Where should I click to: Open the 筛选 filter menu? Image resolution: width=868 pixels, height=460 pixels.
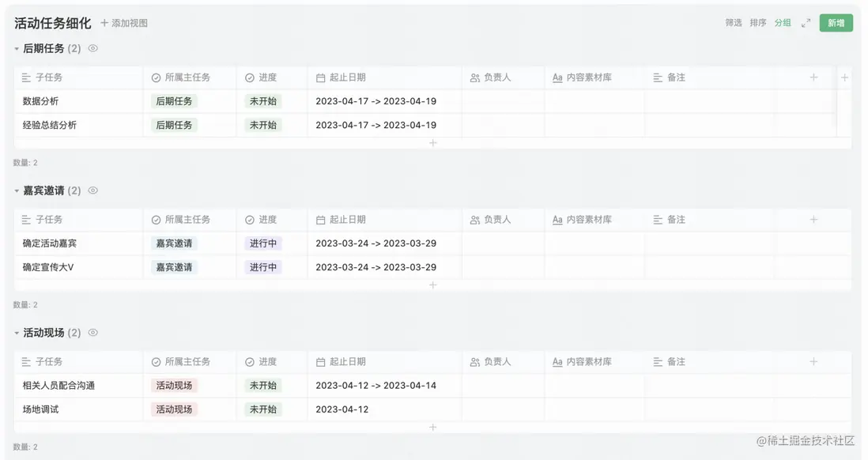coord(734,23)
